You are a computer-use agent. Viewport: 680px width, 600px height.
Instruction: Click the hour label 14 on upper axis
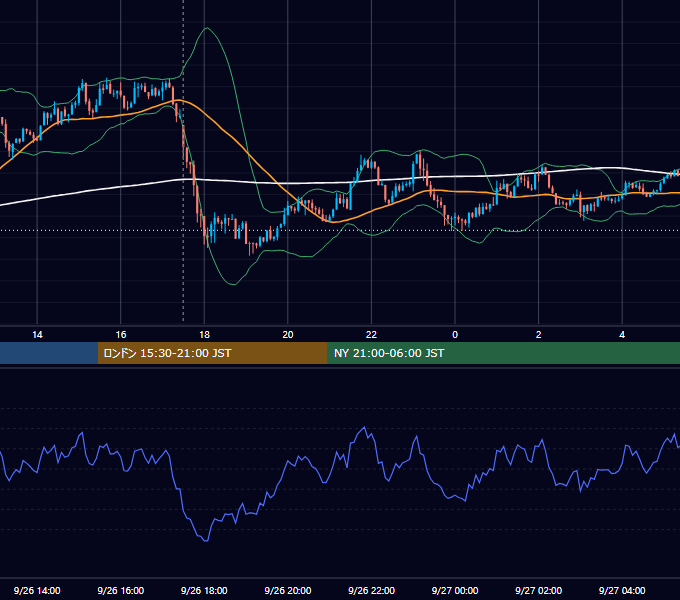click(x=37, y=335)
